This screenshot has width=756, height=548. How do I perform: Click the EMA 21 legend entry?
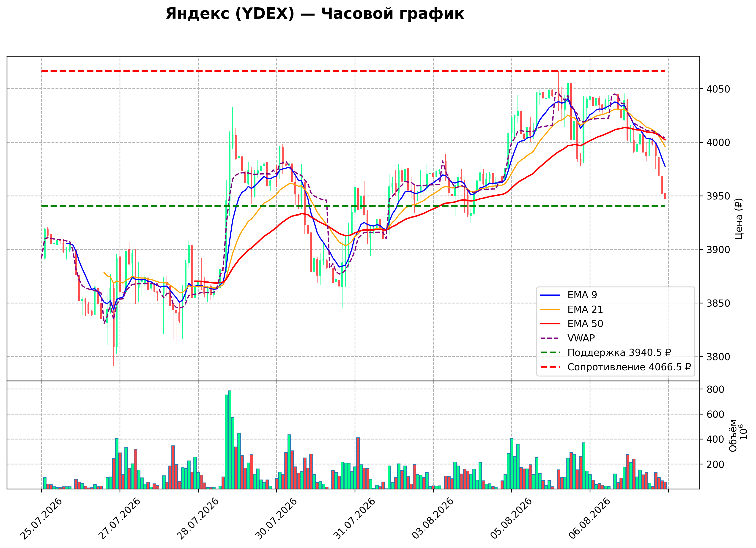click(x=571, y=309)
